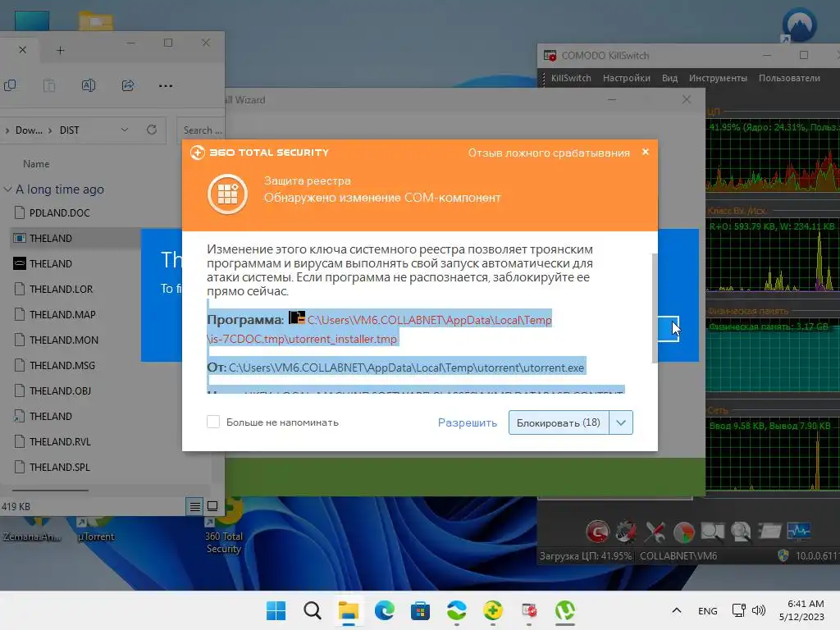Click the registry protection grid icon in alert
Viewport: 840px width, 630px height.
tap(228, 194)
